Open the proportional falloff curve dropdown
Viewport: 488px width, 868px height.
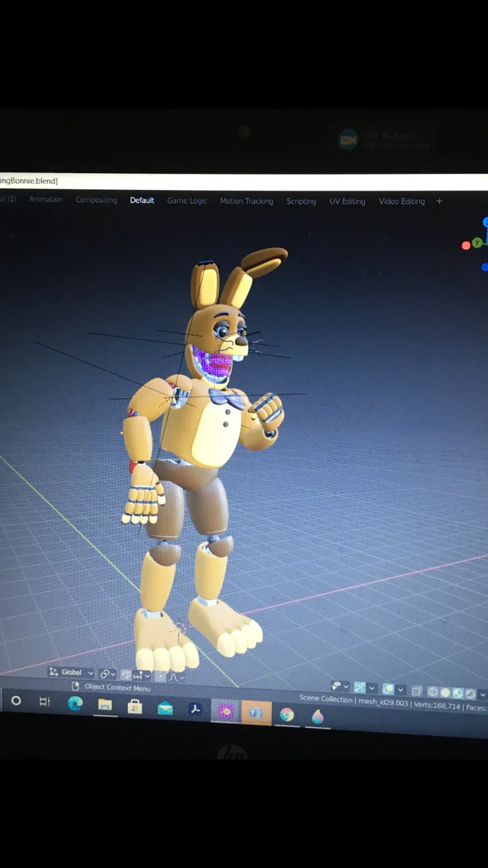pos(176,677)
